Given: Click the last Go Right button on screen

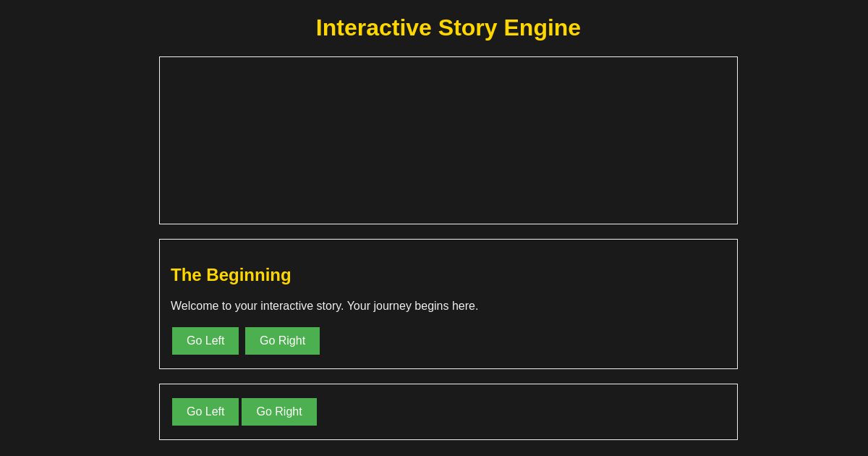Looking at the screenshot, I should click(x=279, y=412).
